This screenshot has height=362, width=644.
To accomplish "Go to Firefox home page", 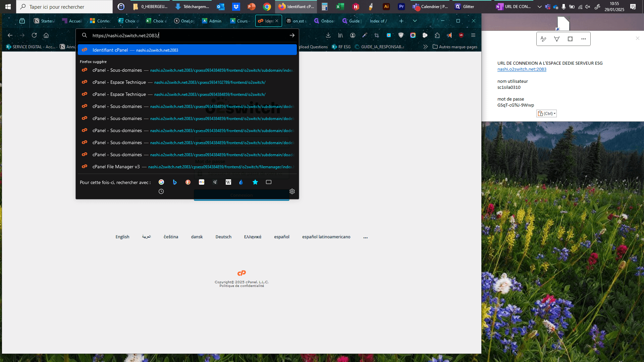I will [46, 35].
